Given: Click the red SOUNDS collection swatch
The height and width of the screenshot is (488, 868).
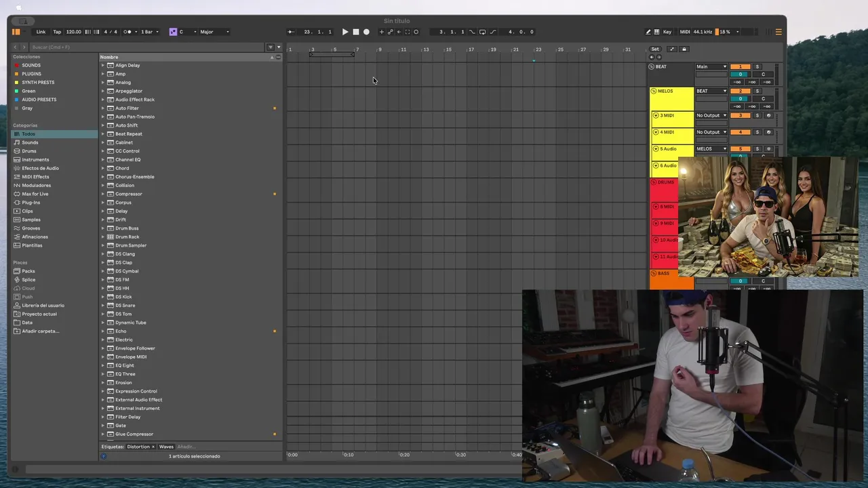Looking at the screenshot, I should click(x=17, y=65).
